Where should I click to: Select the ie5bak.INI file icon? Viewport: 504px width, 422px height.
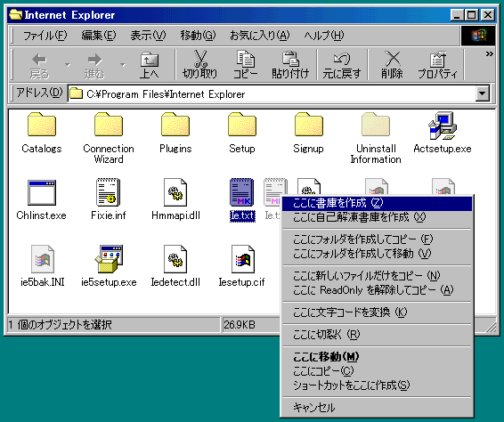(43, 259)
